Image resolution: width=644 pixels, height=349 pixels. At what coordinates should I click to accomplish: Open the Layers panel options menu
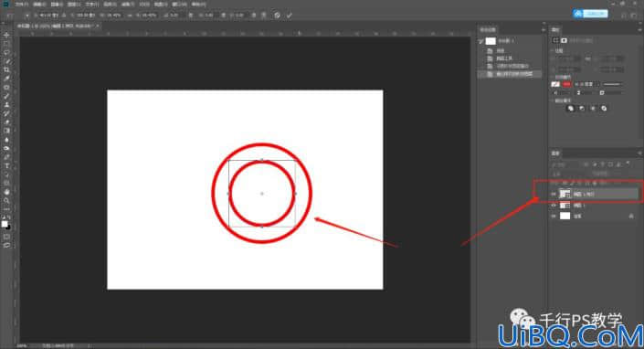(640, 153)
